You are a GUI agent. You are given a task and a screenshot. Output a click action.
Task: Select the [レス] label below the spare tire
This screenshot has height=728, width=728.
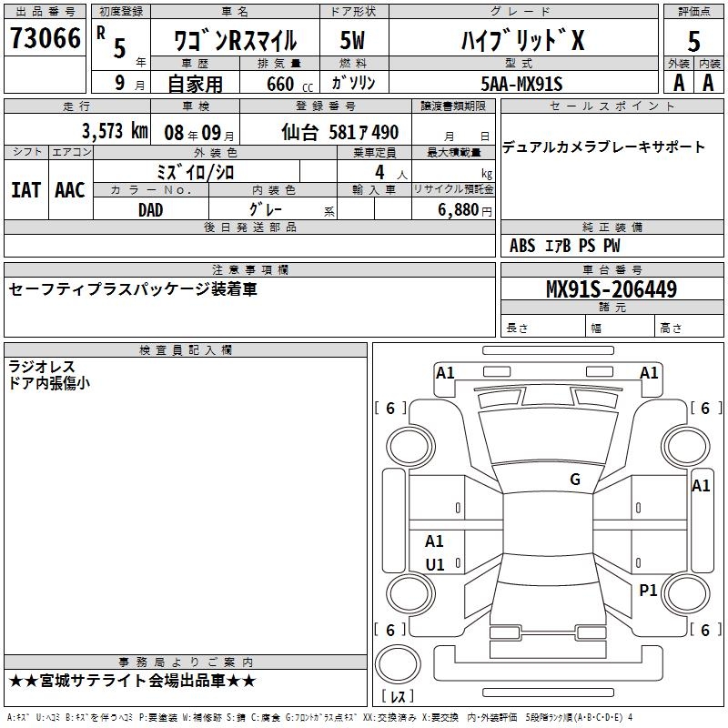pos(398,696)
